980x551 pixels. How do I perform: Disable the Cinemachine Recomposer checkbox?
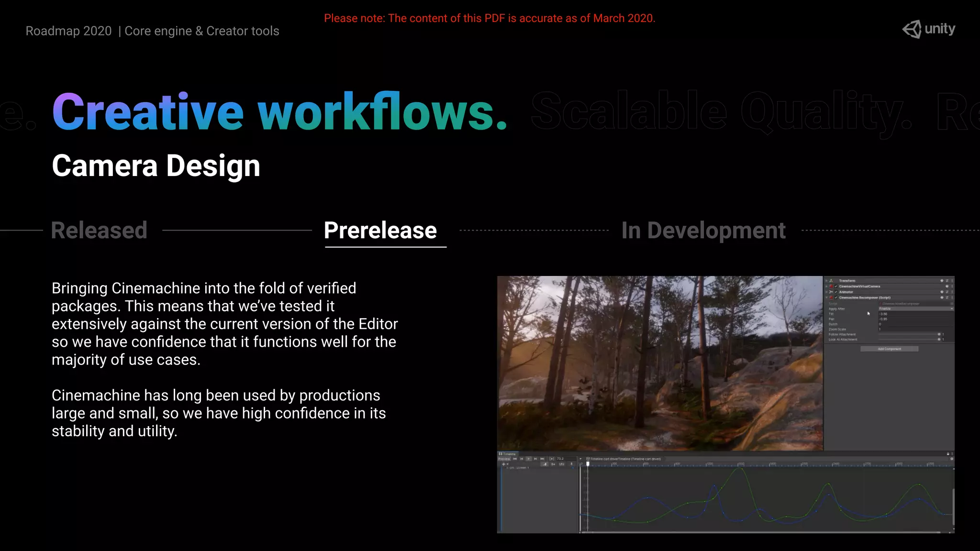(836, 298)
